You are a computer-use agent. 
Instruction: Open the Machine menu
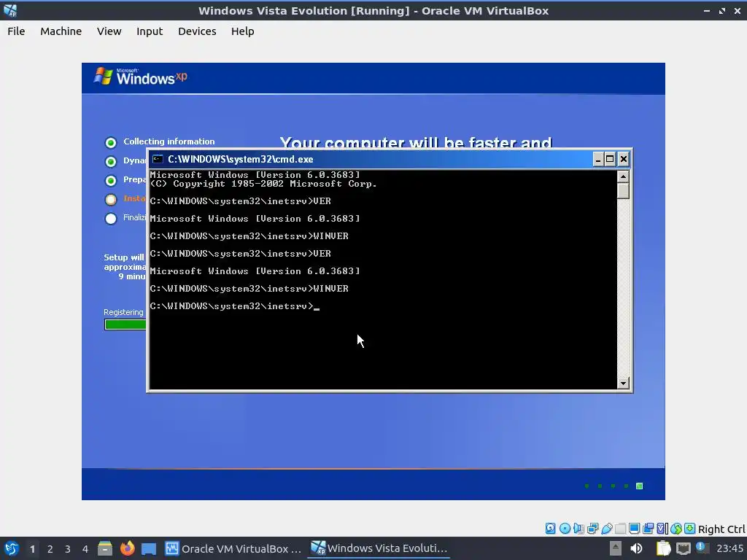click(x=61, y=31)
